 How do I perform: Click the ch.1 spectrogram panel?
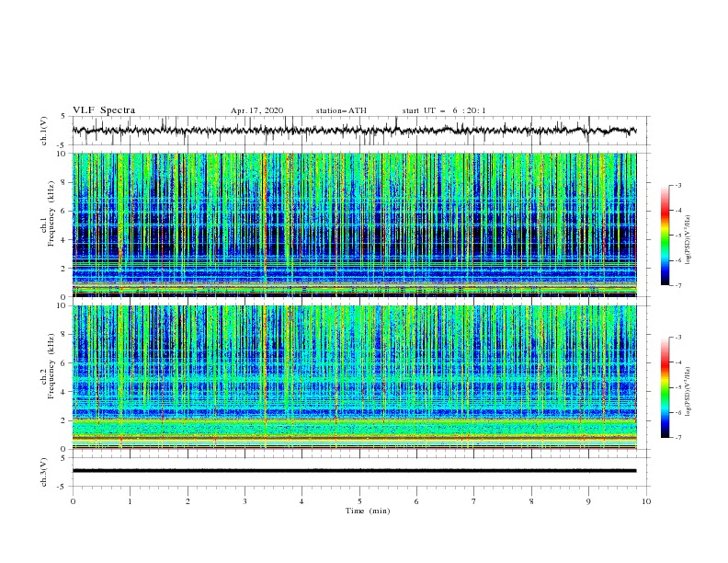pos(354,224)
